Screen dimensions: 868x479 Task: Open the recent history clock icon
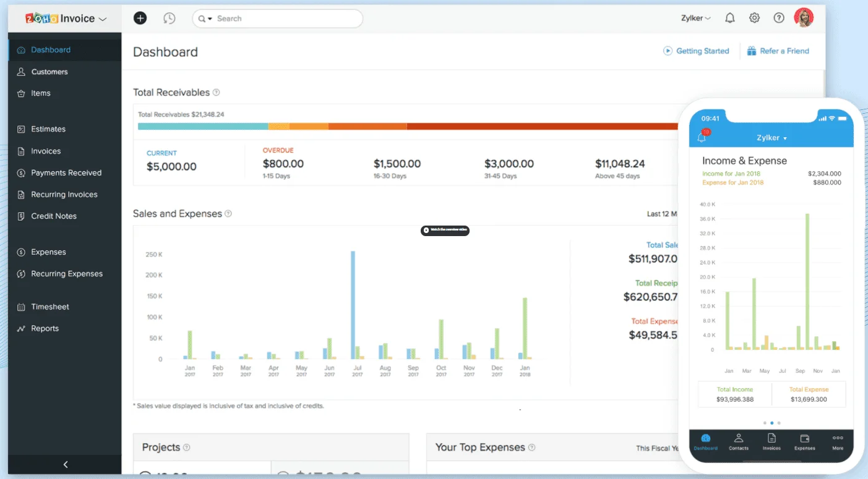point(169,19)
